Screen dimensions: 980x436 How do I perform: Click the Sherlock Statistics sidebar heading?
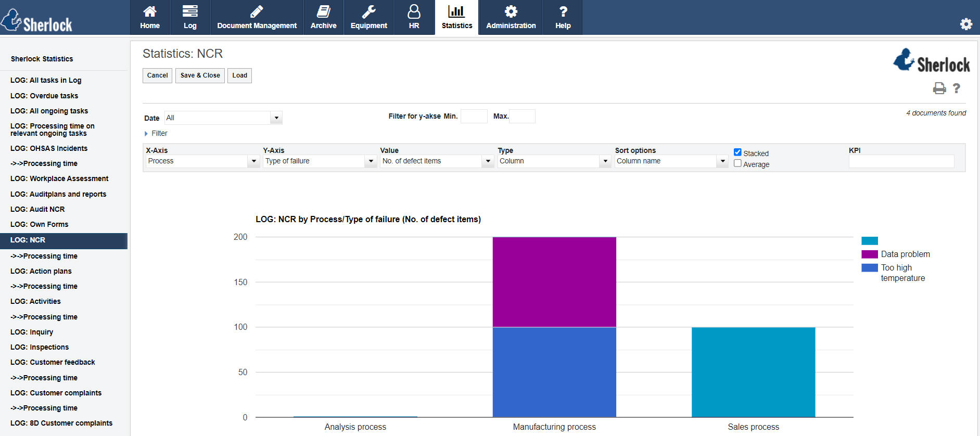(42, 59)
